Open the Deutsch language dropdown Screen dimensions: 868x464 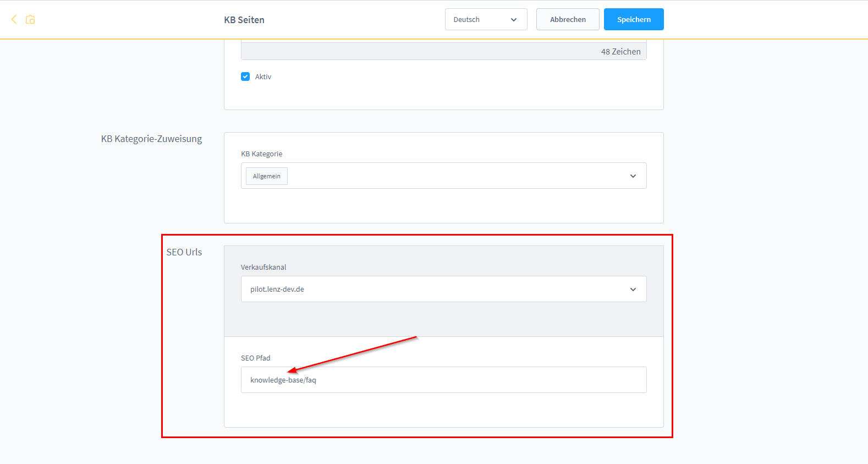[486, 19]
